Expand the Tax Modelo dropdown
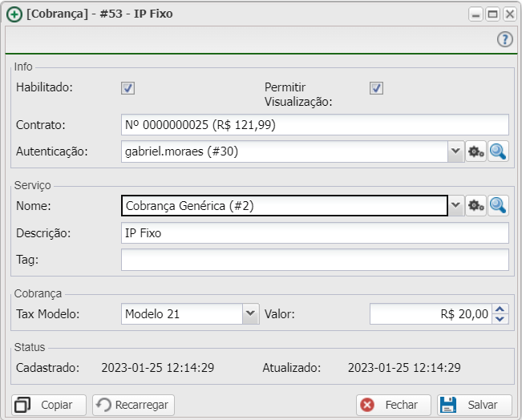522x420 pixels. (x=250, y=313)
